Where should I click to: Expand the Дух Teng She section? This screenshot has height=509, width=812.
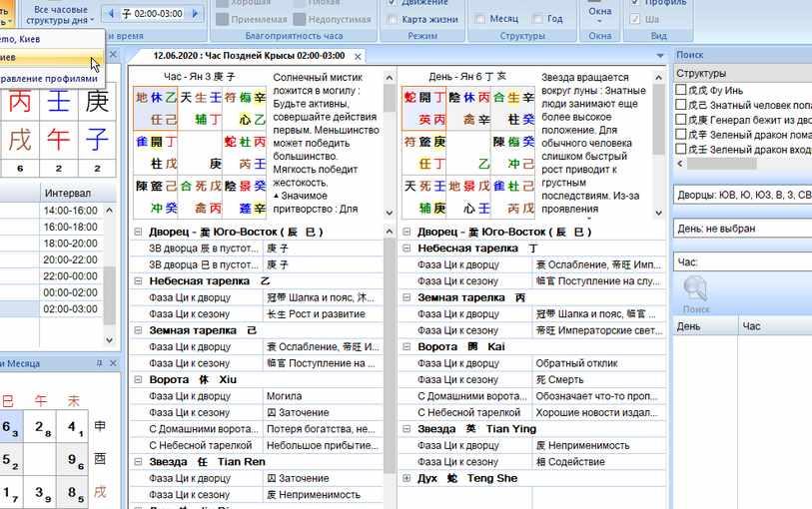406,478
